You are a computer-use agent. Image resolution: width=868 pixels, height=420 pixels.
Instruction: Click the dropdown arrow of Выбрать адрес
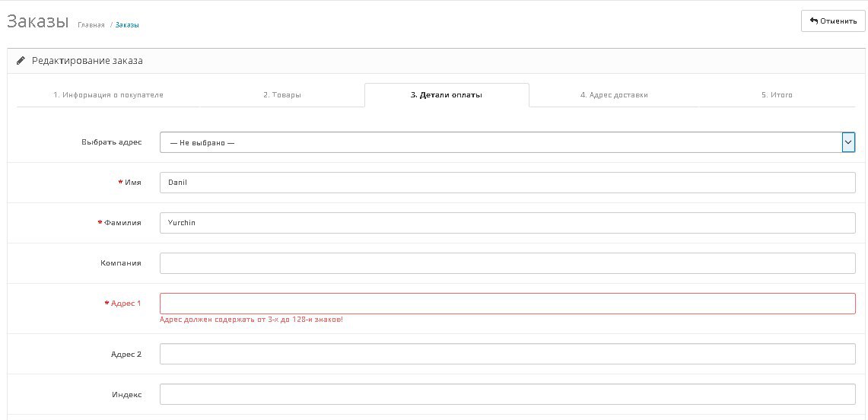(x=848, y=142)
